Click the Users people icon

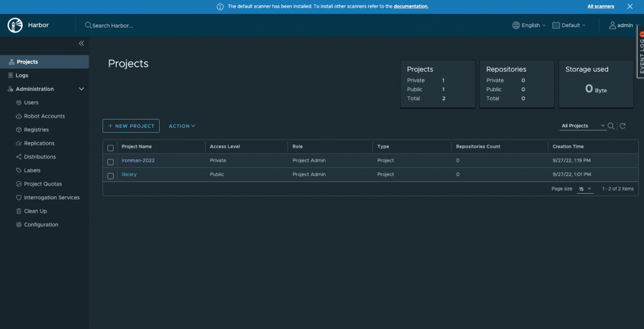click(18, 103)
